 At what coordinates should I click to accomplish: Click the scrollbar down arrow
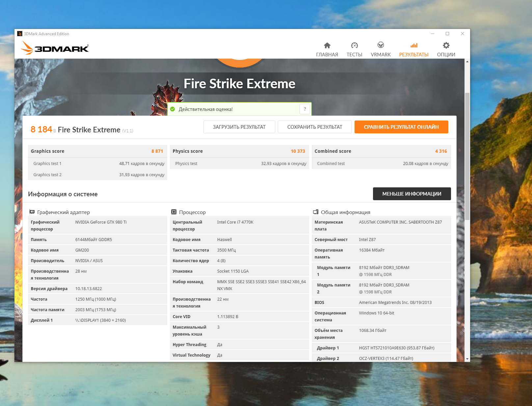[x=467, y=359]
